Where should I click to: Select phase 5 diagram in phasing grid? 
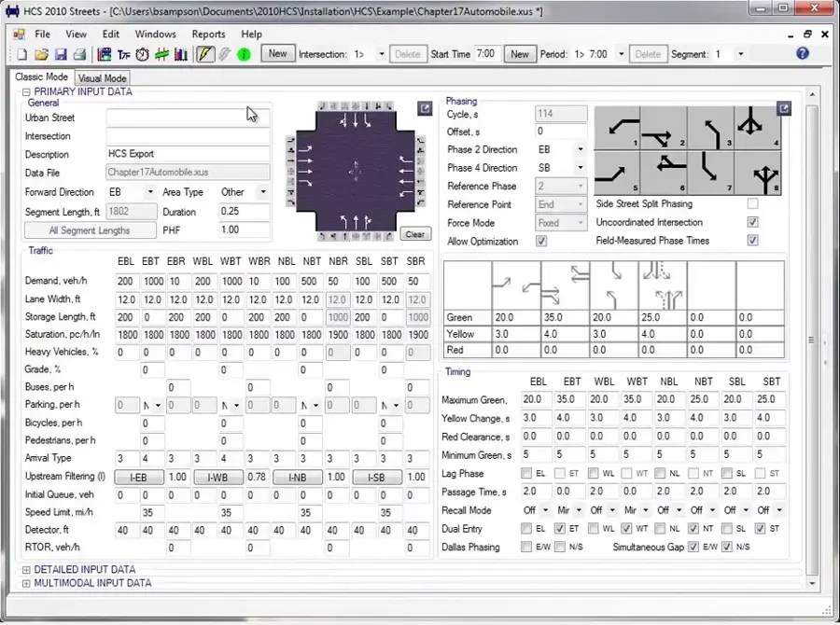click(618, 173)
